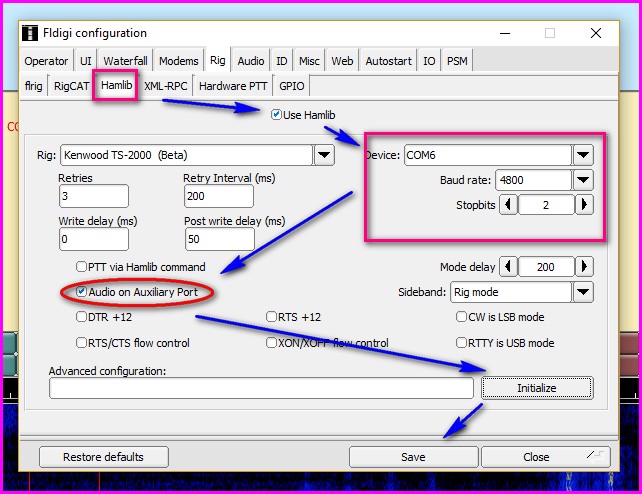Switch to the RigCAT tab
The image size is (642, 494).
(72, 86)
